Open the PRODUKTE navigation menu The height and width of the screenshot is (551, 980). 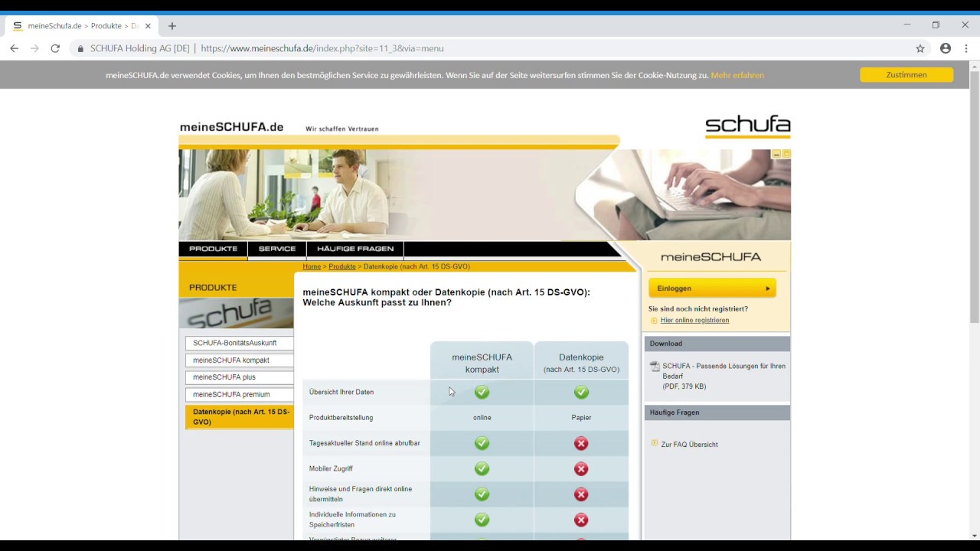[213, 249]
